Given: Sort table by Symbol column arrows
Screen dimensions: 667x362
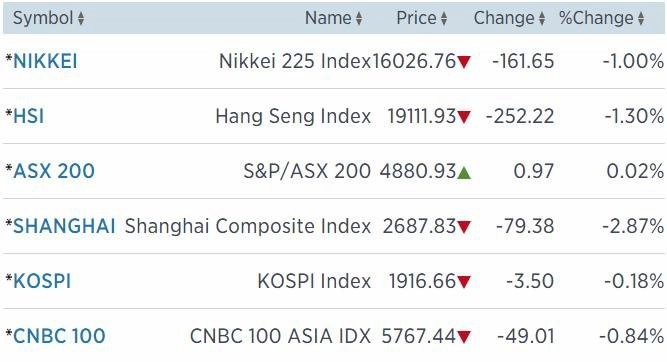Looking at the screenshot, I should tap(81, 19).
